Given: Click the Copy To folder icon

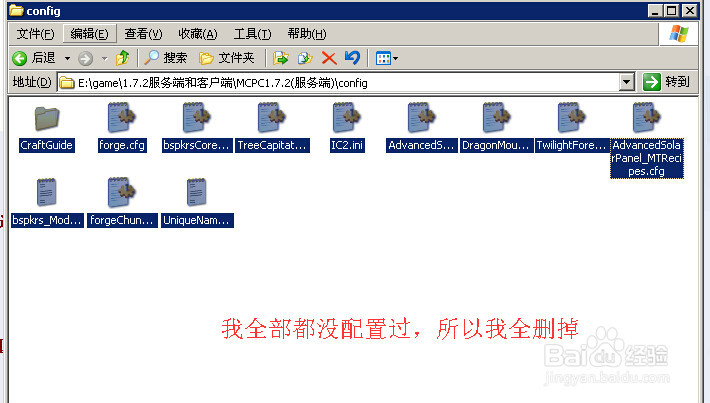Looking at the screenshot, I should pos(305,58).
